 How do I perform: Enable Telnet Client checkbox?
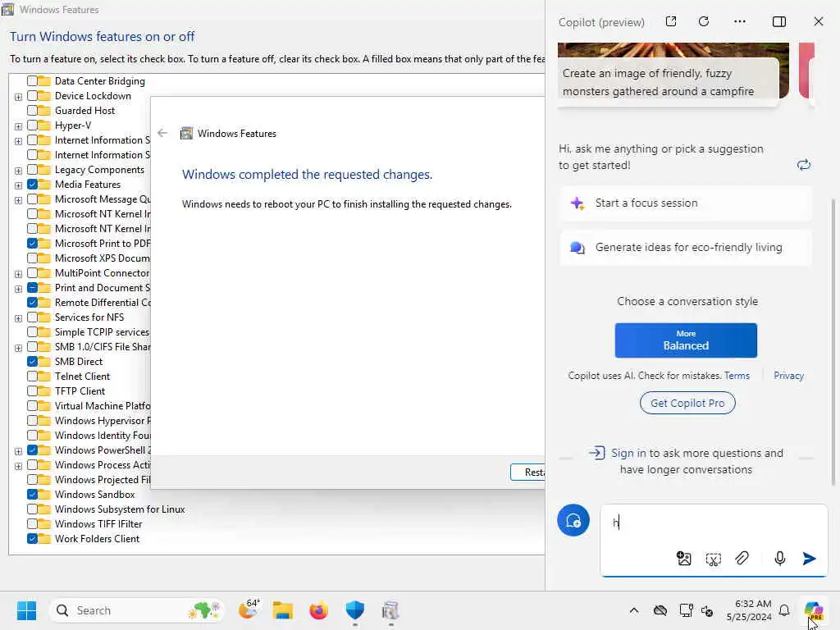pyautogui.click(x=32, y=376)
